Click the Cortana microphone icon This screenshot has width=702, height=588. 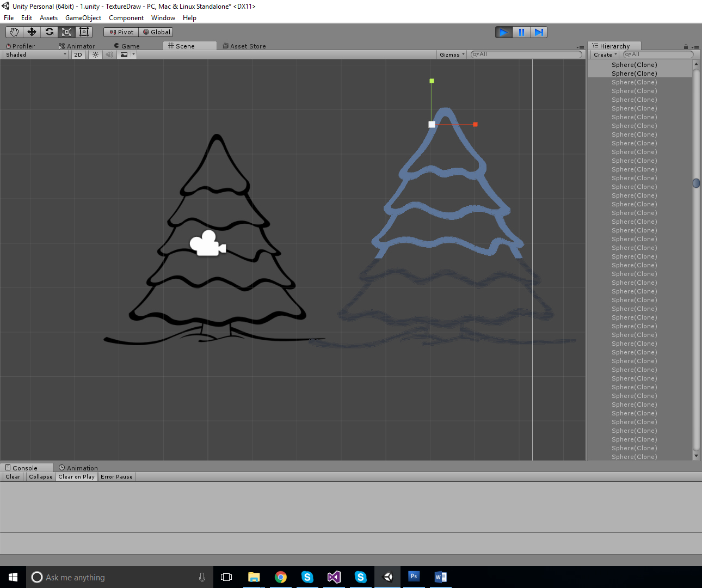tap(202, 577)
